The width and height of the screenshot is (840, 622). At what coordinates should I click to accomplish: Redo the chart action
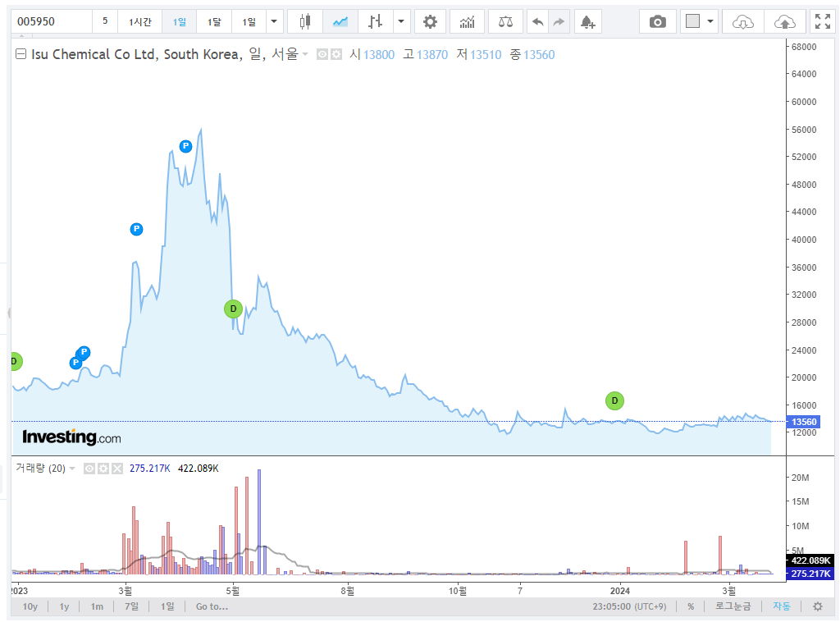click(x=559, y=22)
